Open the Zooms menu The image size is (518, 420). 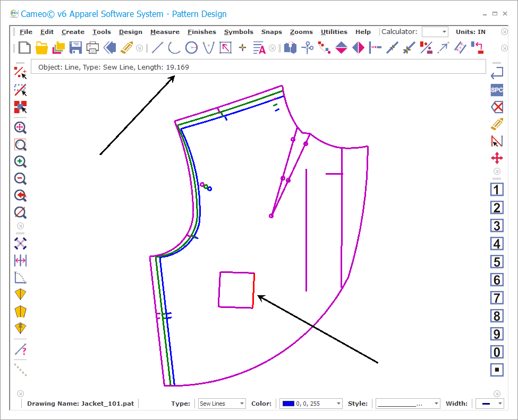click(x=301, y=32)
